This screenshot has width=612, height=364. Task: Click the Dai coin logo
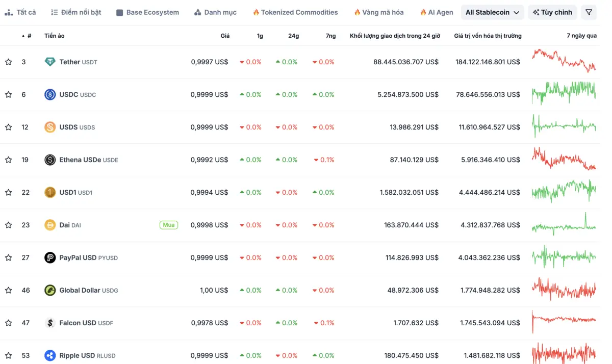click(x=49, y=225)
